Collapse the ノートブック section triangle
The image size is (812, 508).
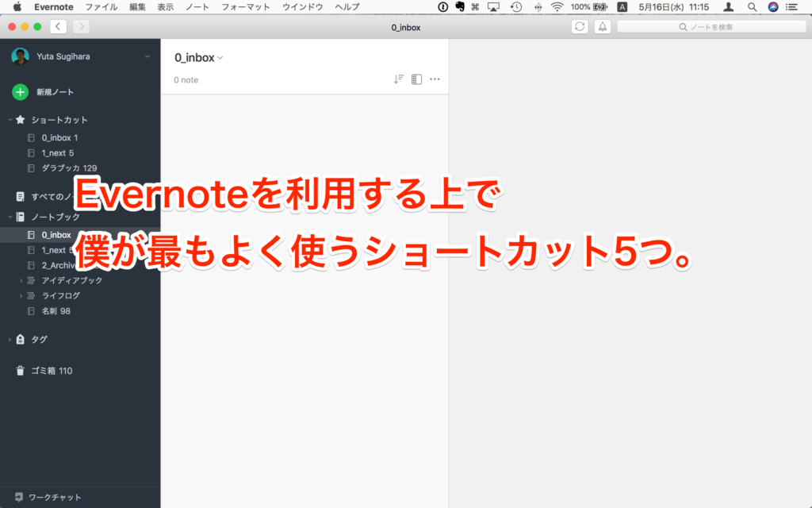tap(10, 217)
